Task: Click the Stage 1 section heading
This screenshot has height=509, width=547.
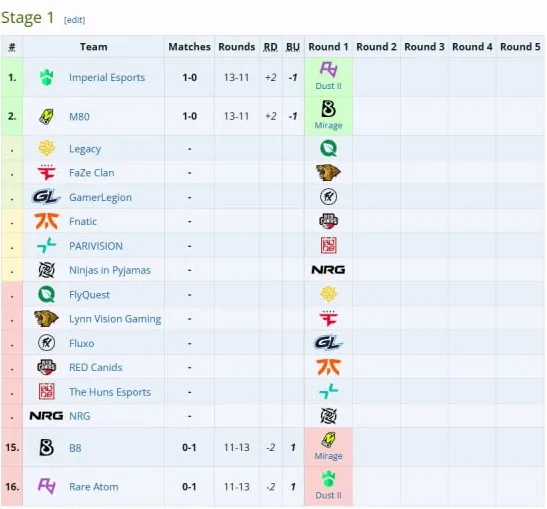Action: click(28, 17)
